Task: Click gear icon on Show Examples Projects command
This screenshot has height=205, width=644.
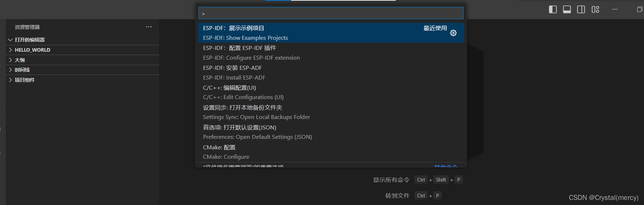Action: click(454, 33)
